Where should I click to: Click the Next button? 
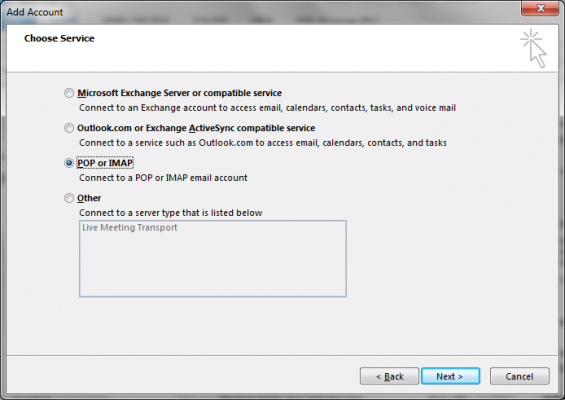pyautogui.click(x=450, y=376)
